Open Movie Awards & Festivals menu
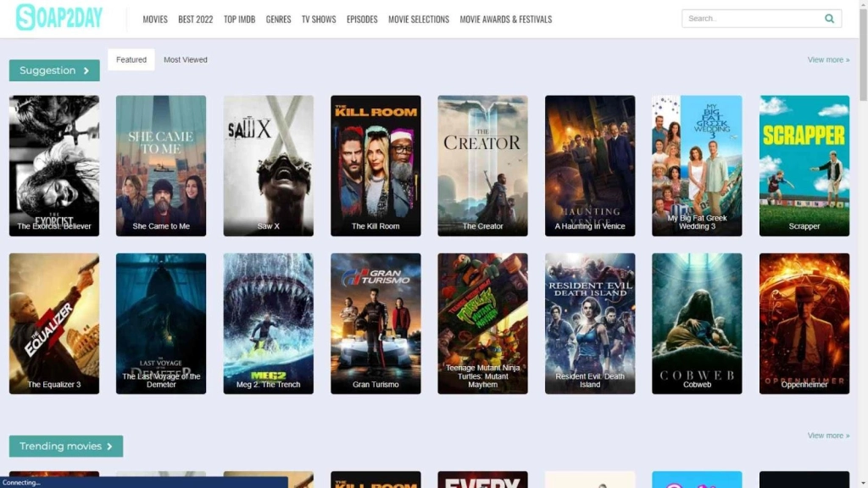 506,19
